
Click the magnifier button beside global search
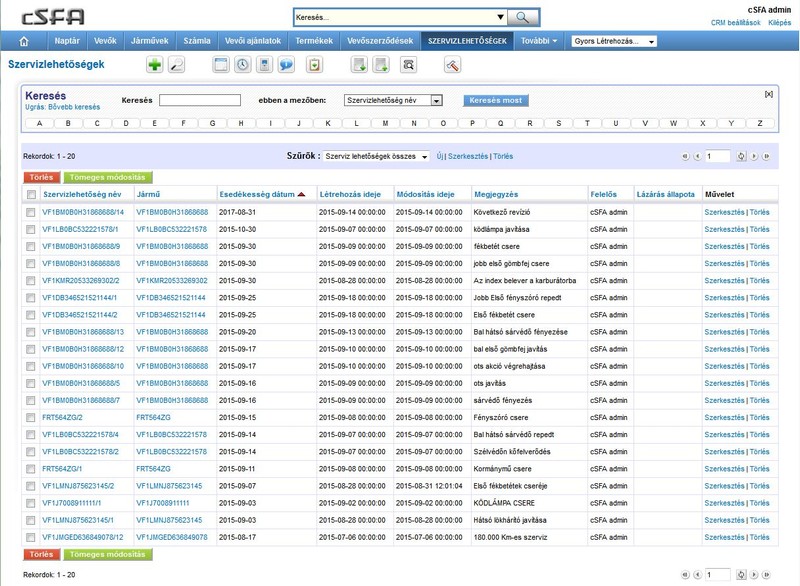pos(522,17)
